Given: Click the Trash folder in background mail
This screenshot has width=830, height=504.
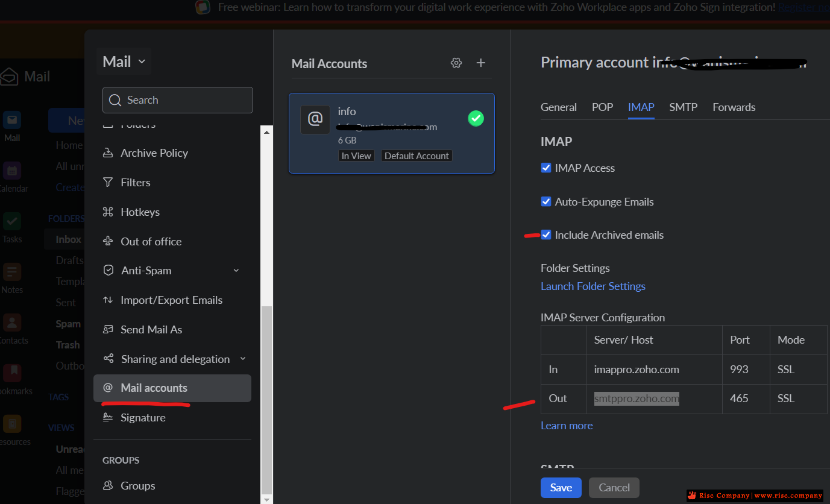Looking at the screenshot, I should click(x=68, y=345).
